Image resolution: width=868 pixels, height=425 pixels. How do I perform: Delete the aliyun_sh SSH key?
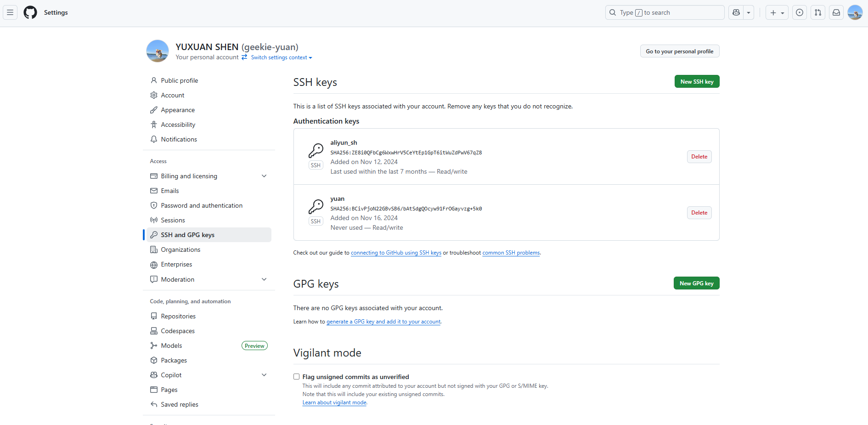click(x=699, y=157)
